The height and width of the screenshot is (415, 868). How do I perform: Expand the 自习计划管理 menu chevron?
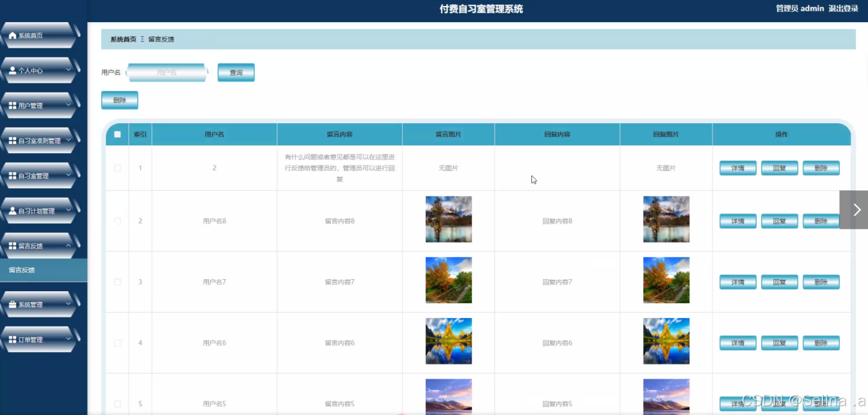pos(68,210)
